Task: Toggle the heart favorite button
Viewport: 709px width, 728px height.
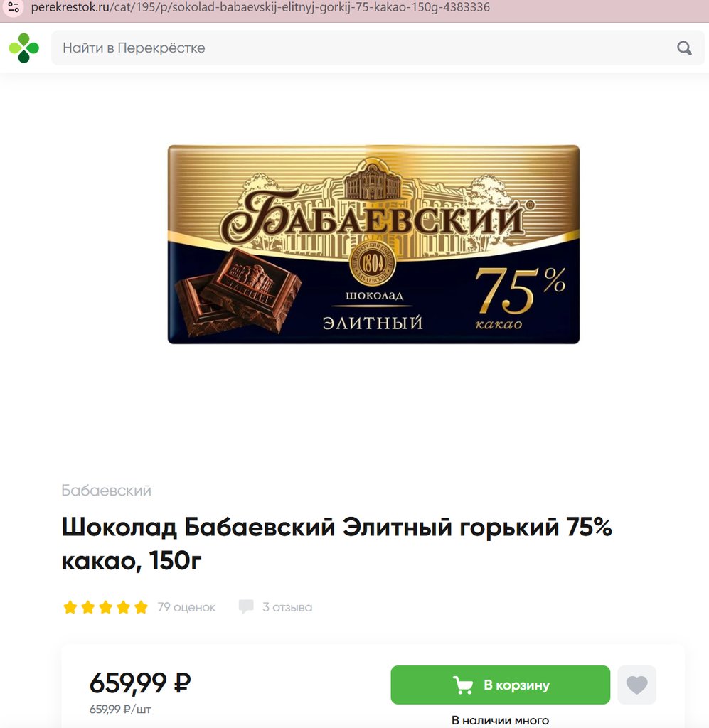Action: 636,685
